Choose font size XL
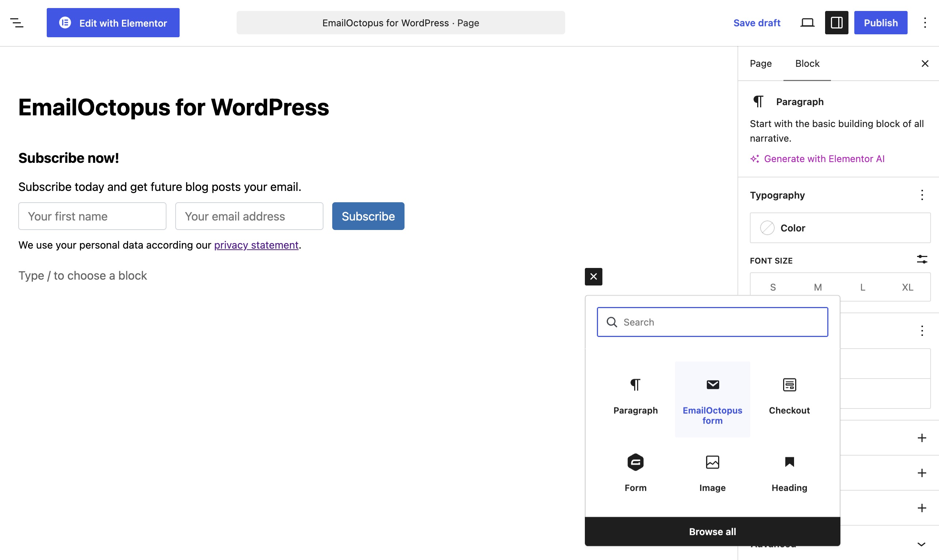Image resolution: width=939 pixels, height=560 pixels. point(907,287)
